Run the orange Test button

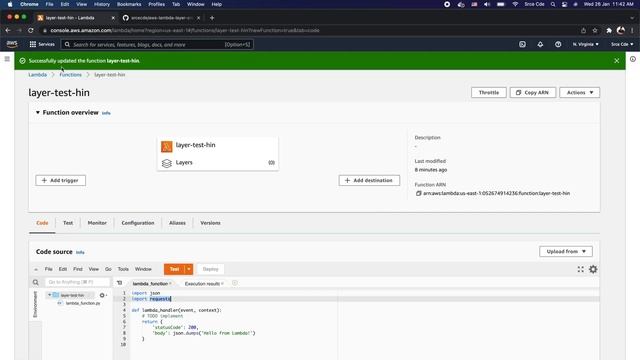tap(174, 269)
